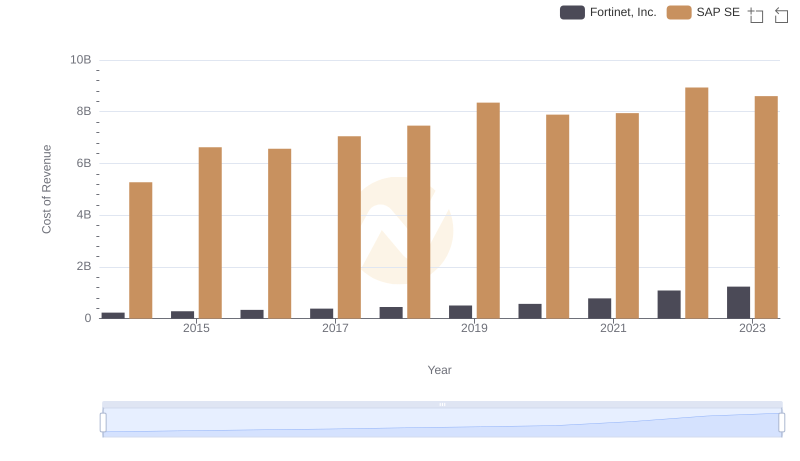The image size is (800, 461).
Task: Click the Fortinet, Inc. legend label
Action: 623,12
